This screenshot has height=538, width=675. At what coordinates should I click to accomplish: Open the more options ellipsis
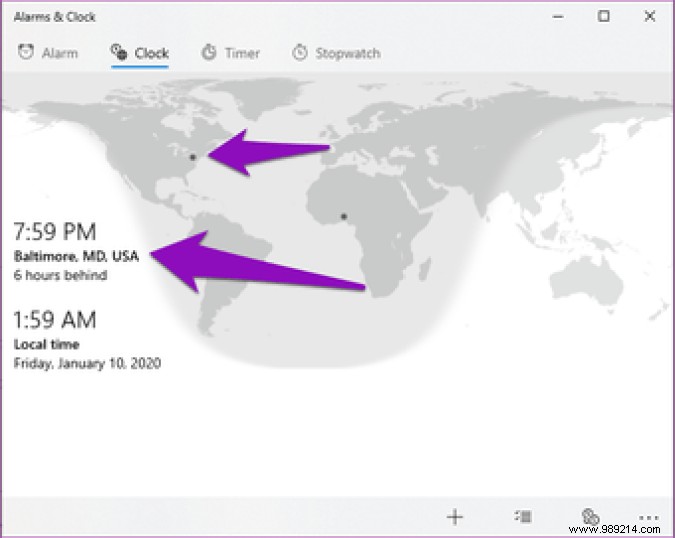649,517
